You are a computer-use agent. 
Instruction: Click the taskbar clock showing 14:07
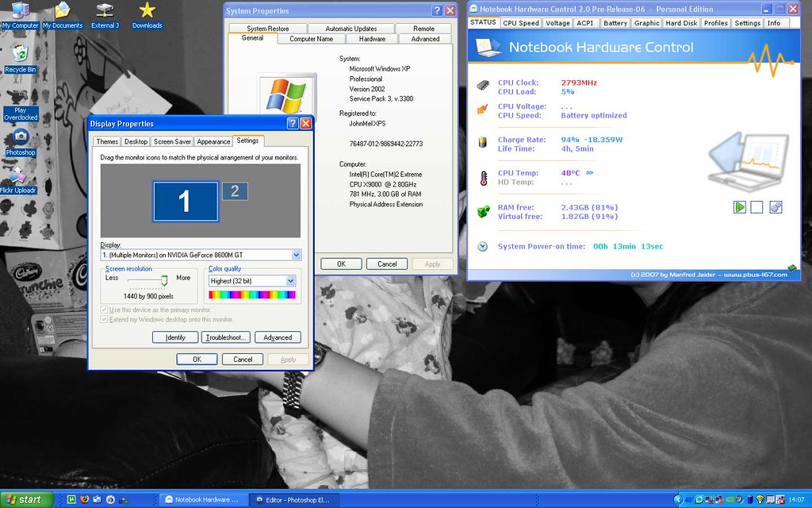click(796, 500)
